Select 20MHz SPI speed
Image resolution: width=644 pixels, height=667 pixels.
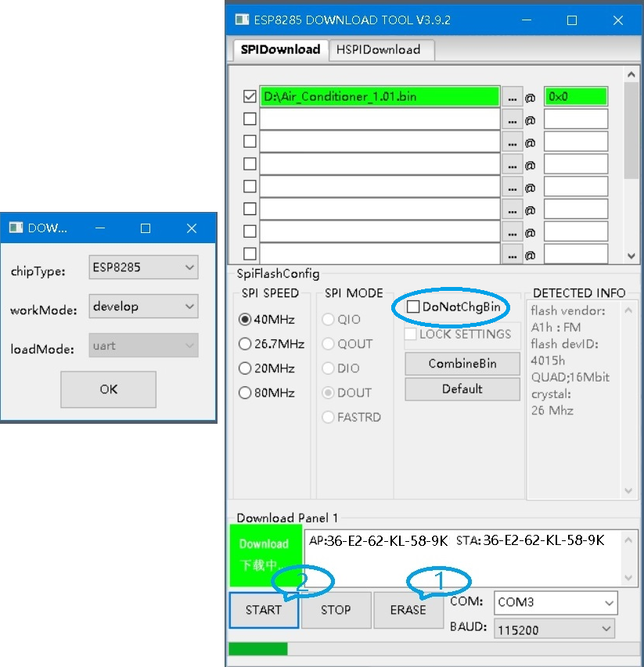click(245, 368)
